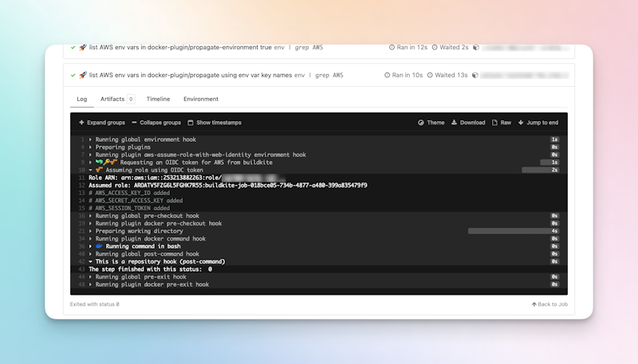Collapse Assuming role using OIDC token group
Image resolution: width=638 pixels, height=364 pixels.
tap(90, 170)
